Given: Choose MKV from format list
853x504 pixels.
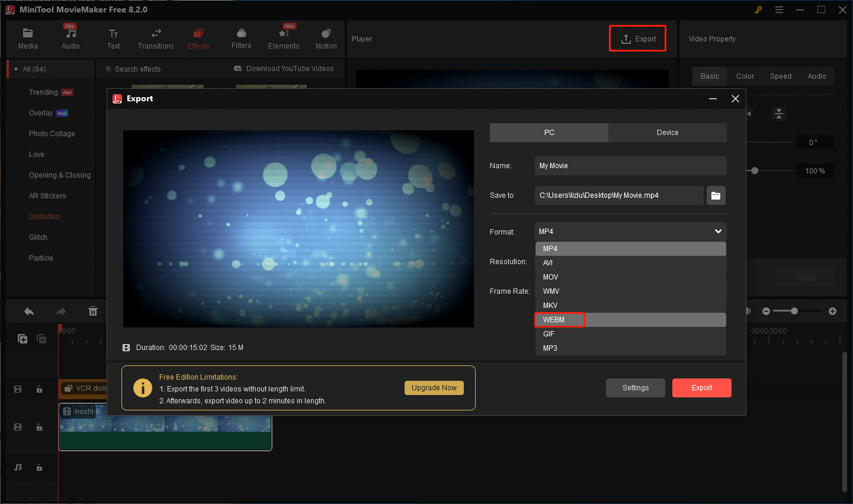Looking at the screenshot, I should tap(630, 306).
